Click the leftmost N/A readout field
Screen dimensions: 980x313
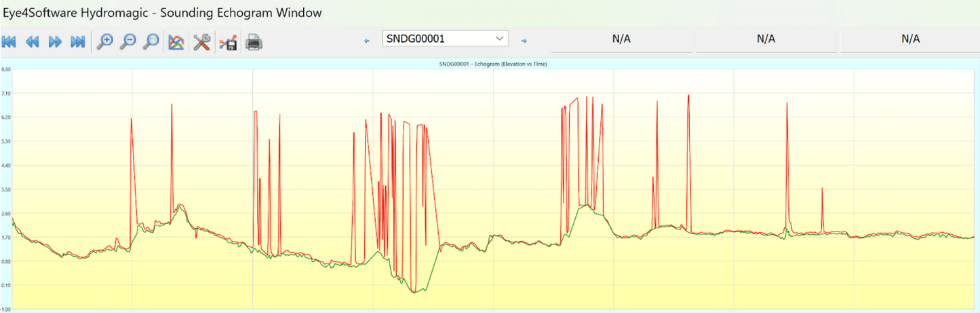click(621, 39)
